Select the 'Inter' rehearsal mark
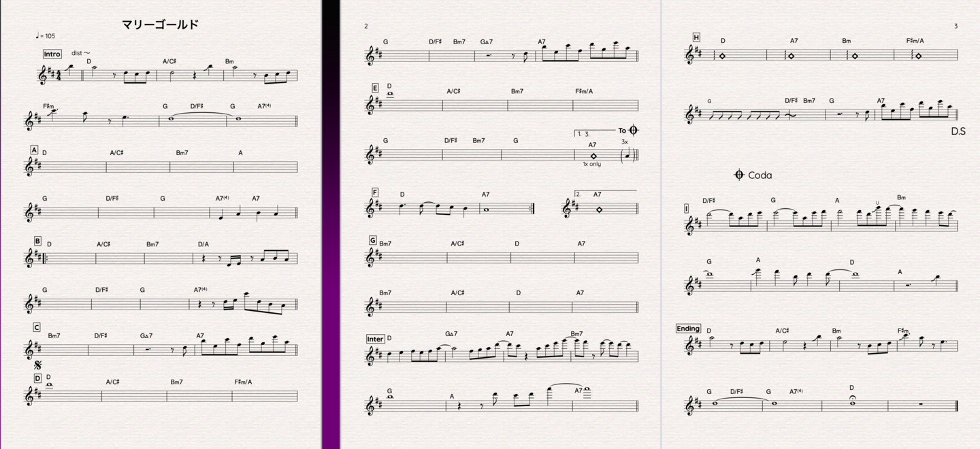Image resolution: width=980 pixels, height=449 pixels. click(x=376, y=339)
